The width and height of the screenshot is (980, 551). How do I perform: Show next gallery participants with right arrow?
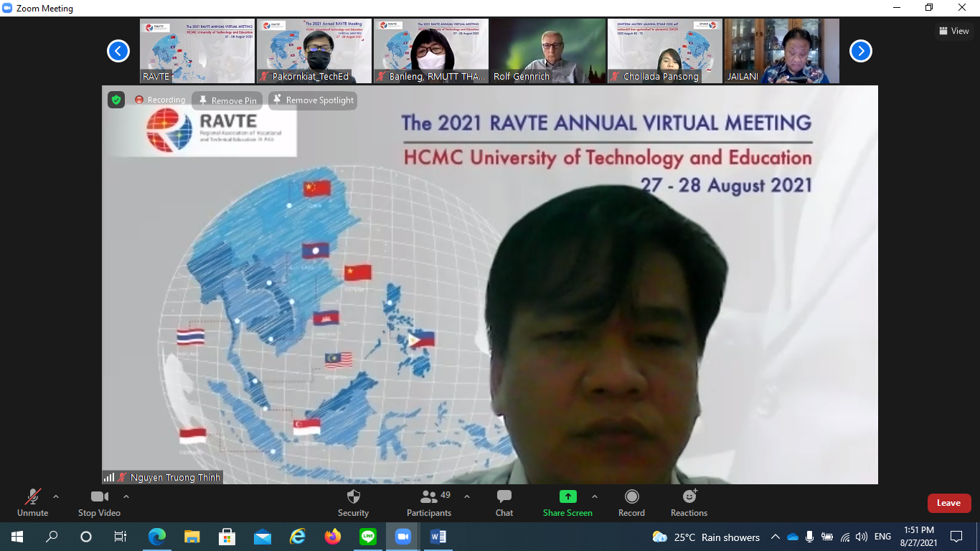point(861,51)
